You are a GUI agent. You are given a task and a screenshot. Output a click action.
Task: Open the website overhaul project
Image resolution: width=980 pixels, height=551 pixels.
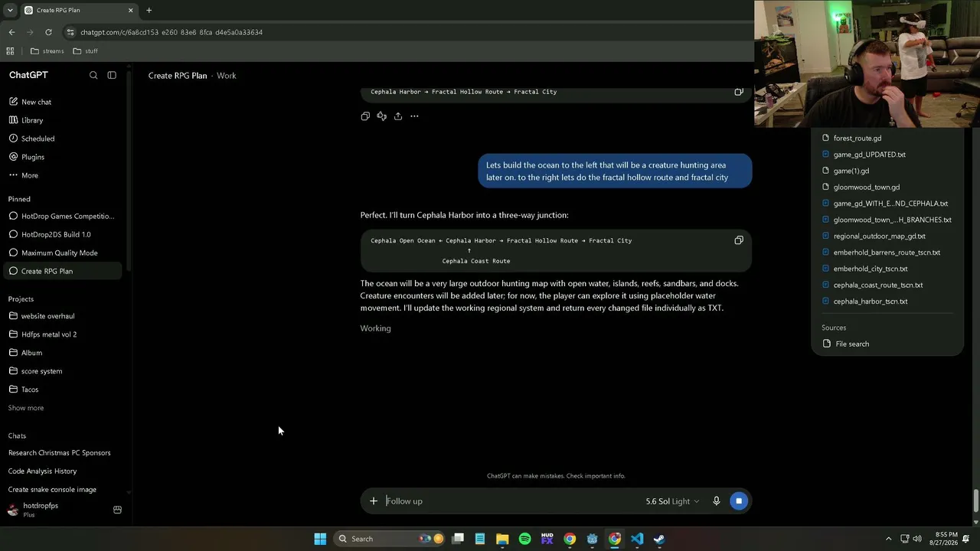click(63, 316)
